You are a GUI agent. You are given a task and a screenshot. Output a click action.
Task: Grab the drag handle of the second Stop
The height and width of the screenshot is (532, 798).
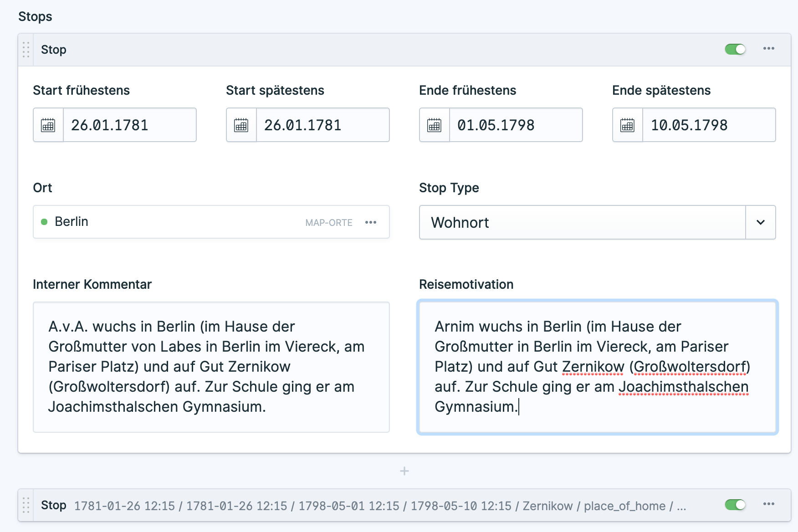point(26,505)
